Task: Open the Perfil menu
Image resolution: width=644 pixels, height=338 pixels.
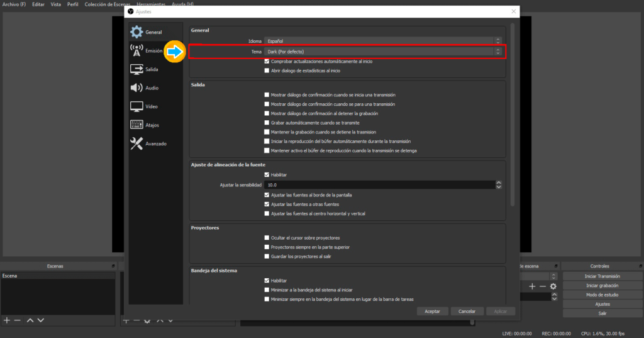Action: click(72, 4)
